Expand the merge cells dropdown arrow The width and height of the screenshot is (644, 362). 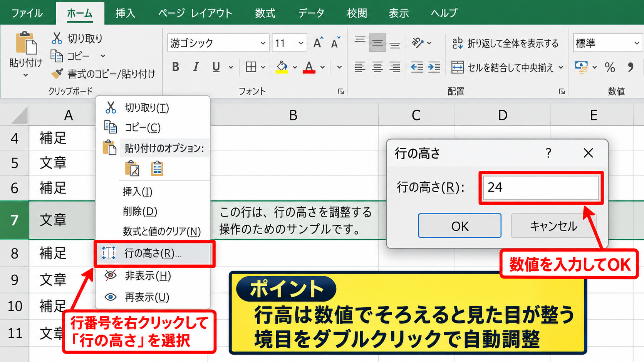tap(561, 67)
